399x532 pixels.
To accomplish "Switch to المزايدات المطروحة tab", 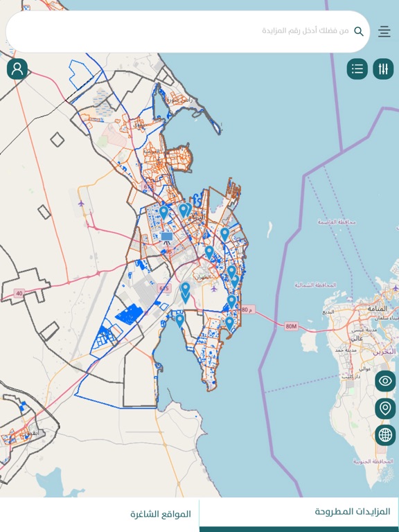I will 299,515.
